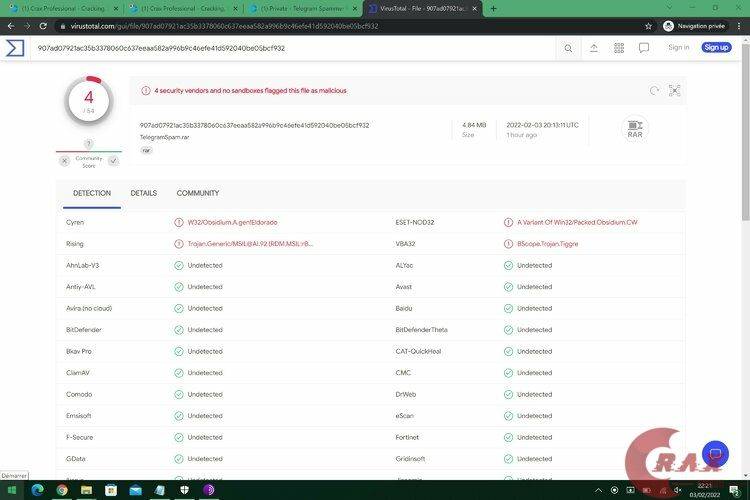Click the page vertical scrollbar

[745, 132]
